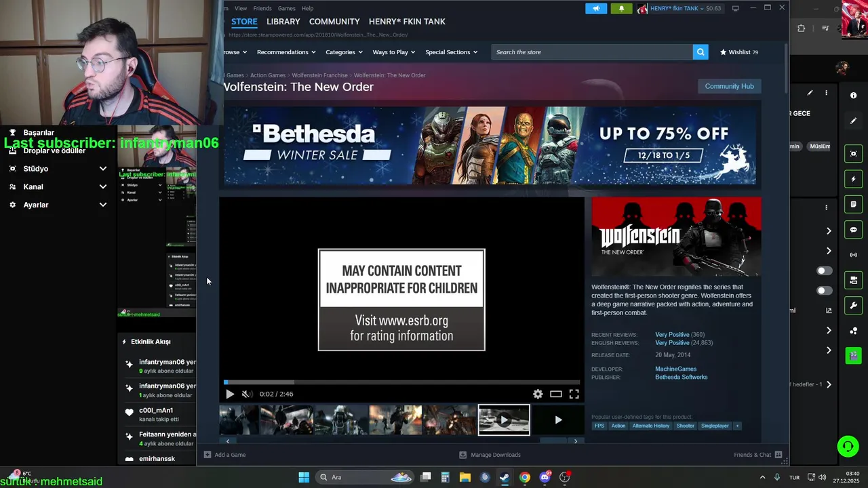Switch to the LIBRARY tab
This screenshot has height=488, width=868.
283,22
